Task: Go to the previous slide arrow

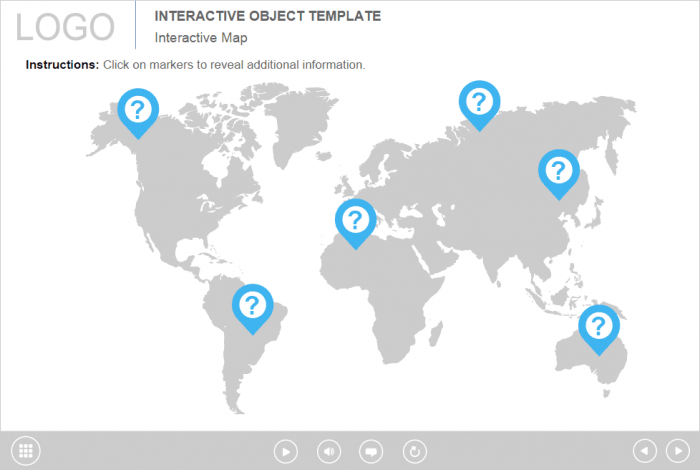Action: click(645, 451)
